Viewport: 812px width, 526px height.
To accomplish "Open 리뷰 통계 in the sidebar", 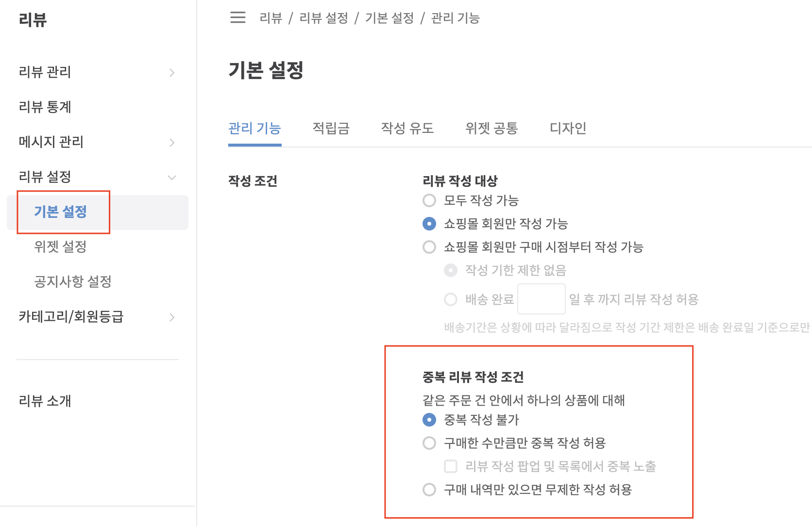I will 45,107.
